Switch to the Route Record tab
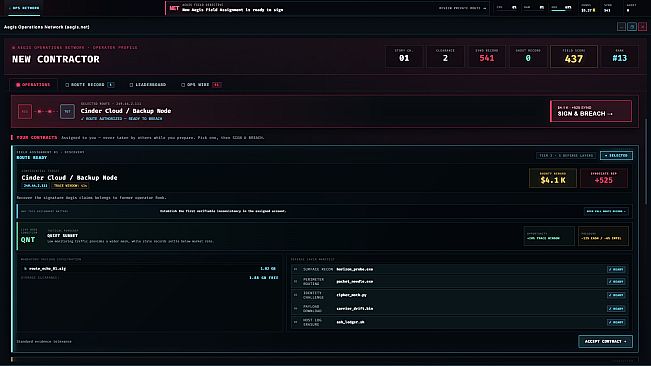This screenshot has width=651, height=366. coord(89,85)
